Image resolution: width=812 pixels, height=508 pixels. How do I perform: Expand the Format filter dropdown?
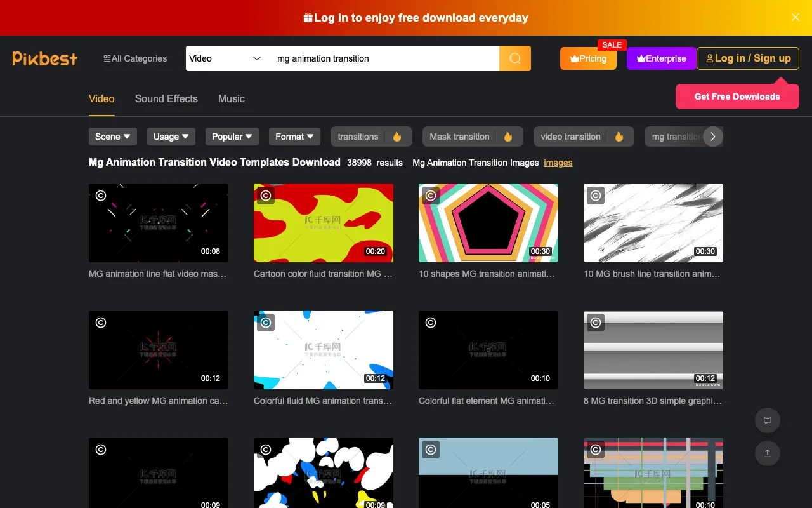point(294,137)
